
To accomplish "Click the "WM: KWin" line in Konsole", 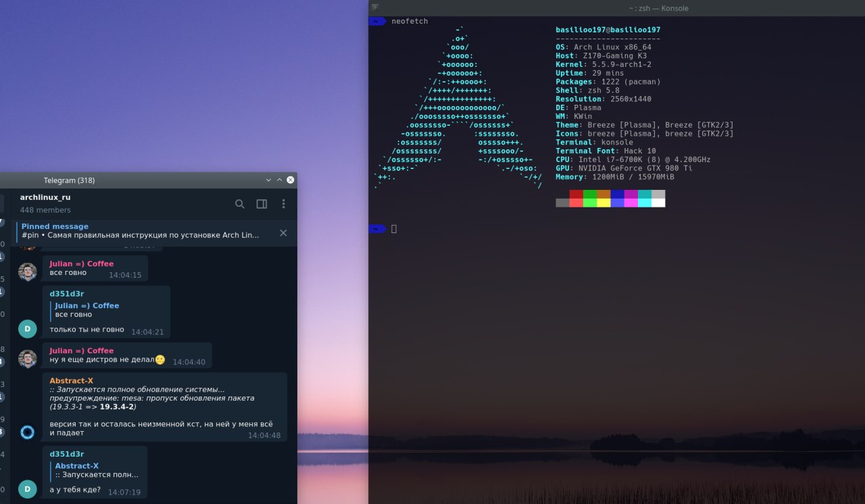I will tap(574, 116).
